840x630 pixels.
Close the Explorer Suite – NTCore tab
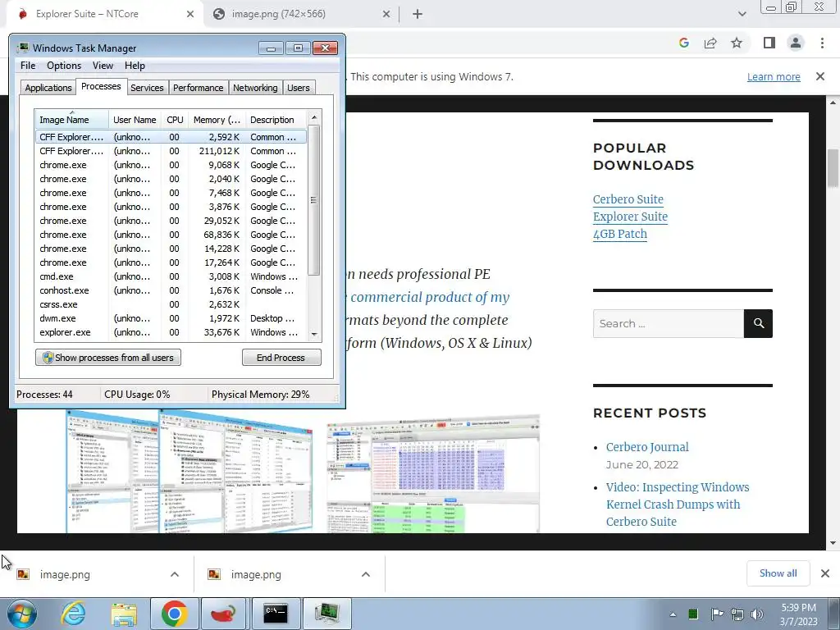[x=190, y=14]
